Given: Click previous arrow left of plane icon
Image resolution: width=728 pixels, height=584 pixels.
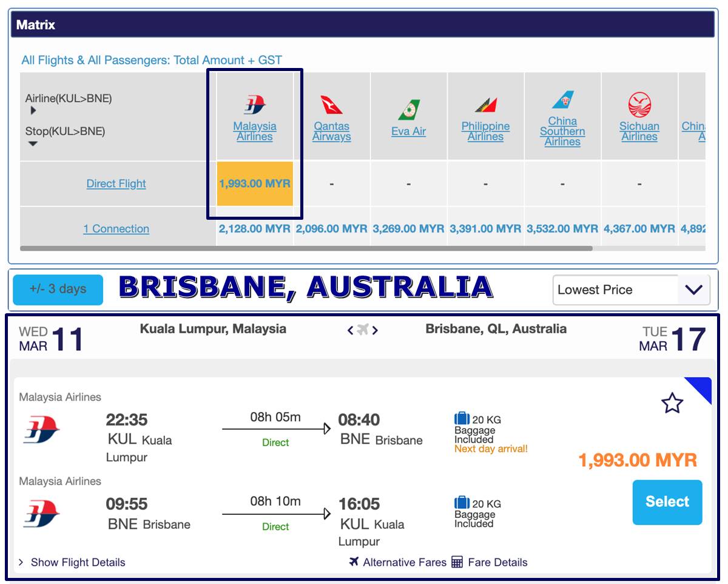Looking at the screenshot, I should tap(350, 330).
